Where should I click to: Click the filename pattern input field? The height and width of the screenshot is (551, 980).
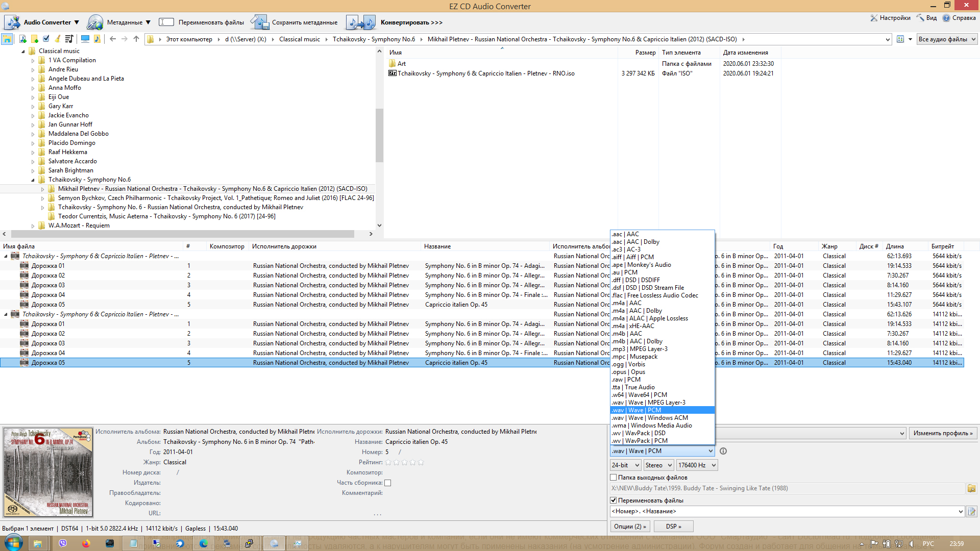tap(783, 511)
